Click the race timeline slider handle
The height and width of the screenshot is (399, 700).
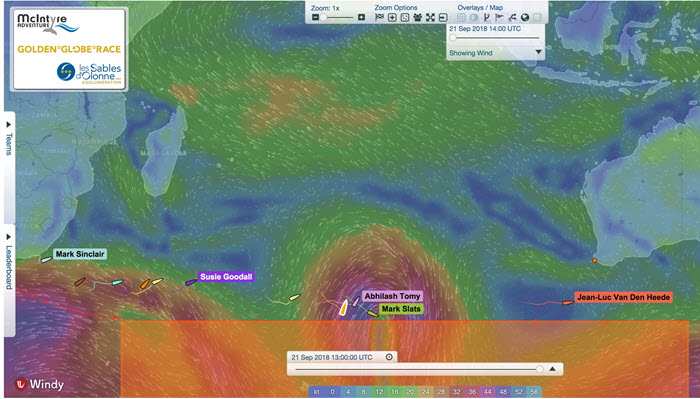(x=540, y=369)
